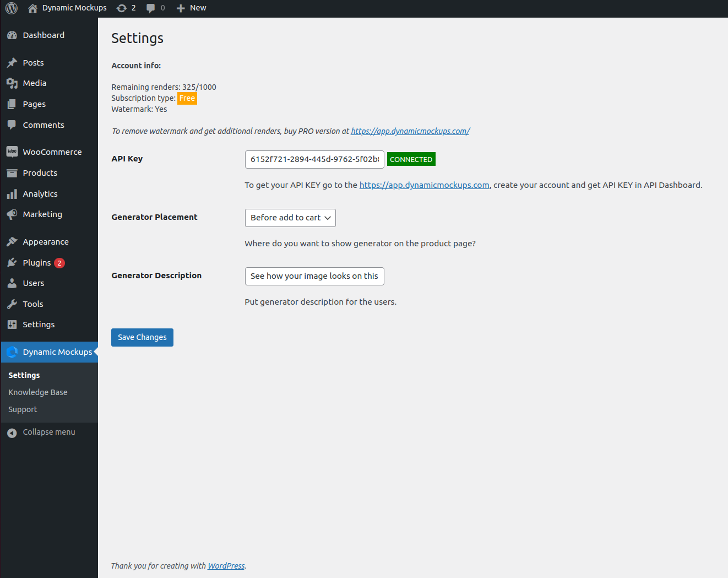Select Settings submenu under Dynamic Mockups

pos(24,375)
